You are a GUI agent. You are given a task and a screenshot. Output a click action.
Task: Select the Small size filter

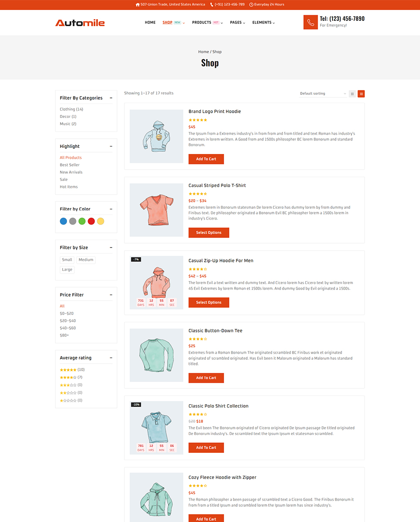coord(67,260)
